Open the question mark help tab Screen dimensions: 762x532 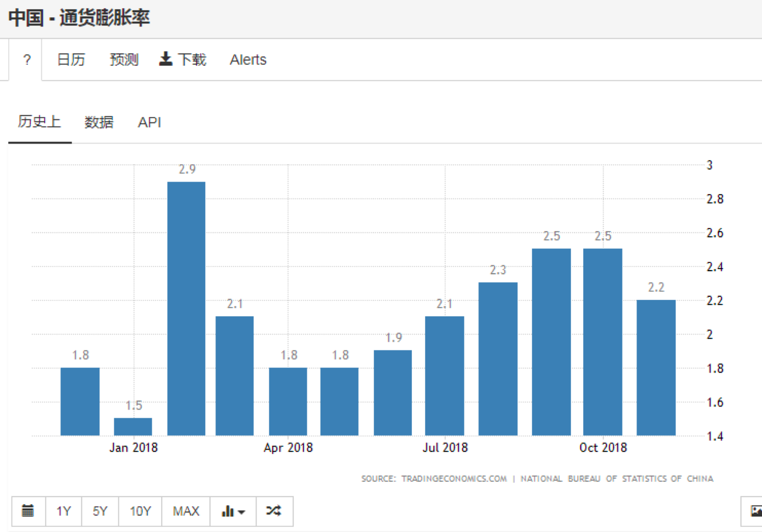tap(27, 59)
